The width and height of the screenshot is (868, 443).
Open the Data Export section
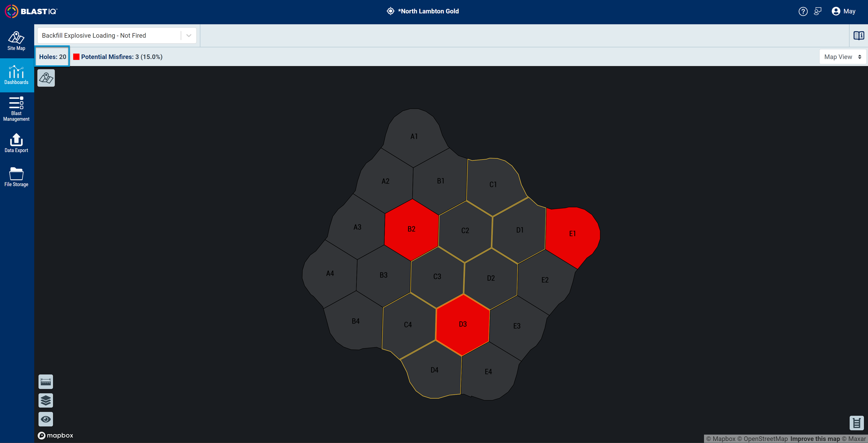pos(16,143)
